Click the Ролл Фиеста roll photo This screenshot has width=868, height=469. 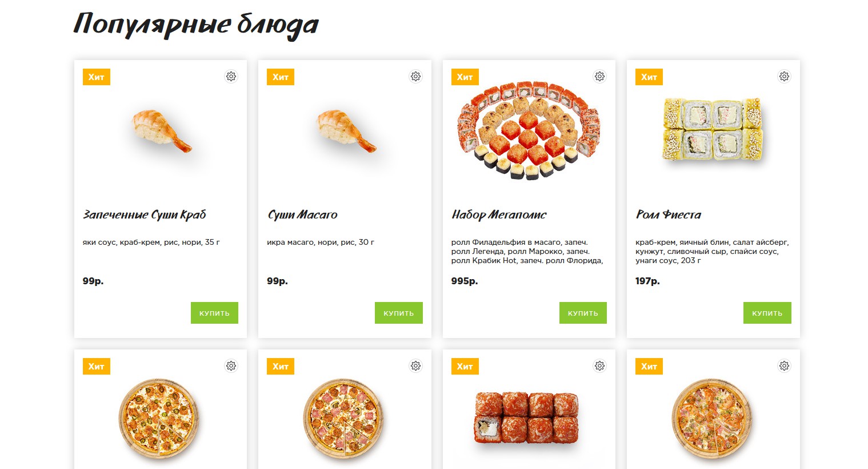click(x=713, y=129)
